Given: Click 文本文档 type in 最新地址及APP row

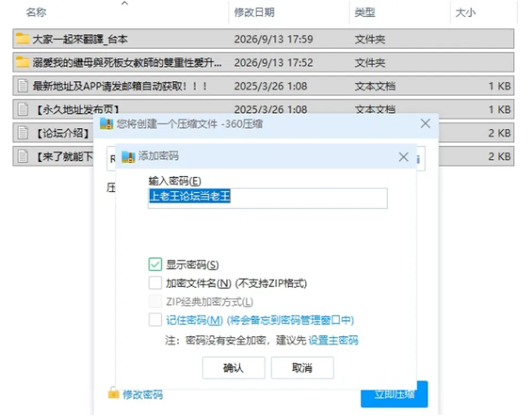Looking at the screenshot, I should pos(375,86).
